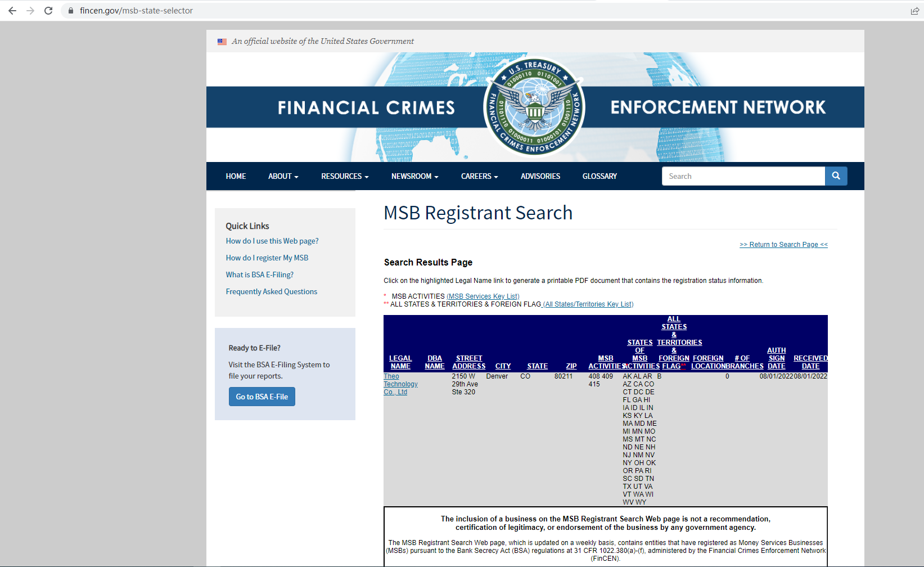Open Theo Technology Co., Ltd legal name link
Screen dimensions: 924x567
tap(400, 384)
